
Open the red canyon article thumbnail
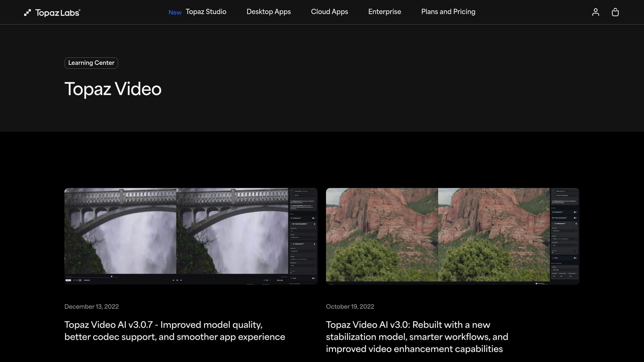pyautogui.click(x=438, y=236)
